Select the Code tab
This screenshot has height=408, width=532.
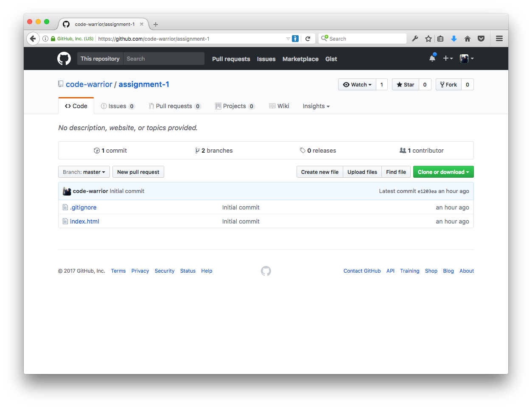coord(76,106)
